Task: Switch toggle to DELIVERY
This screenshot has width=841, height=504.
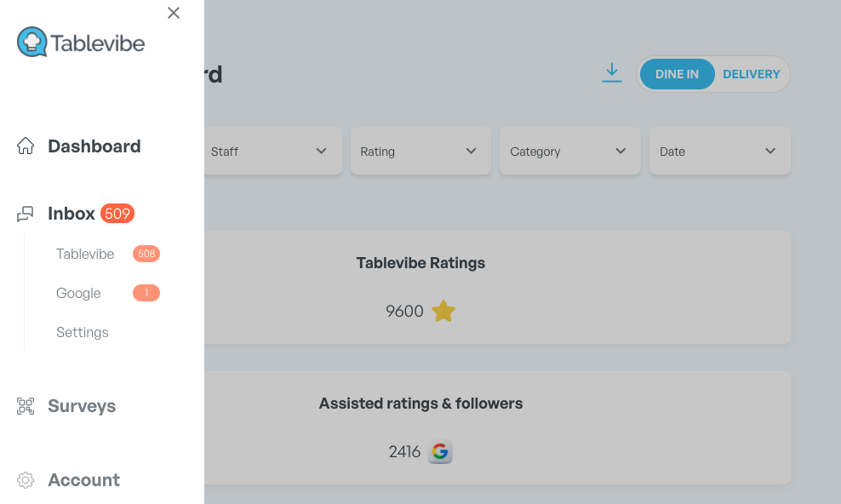Action: coord(752,74)
